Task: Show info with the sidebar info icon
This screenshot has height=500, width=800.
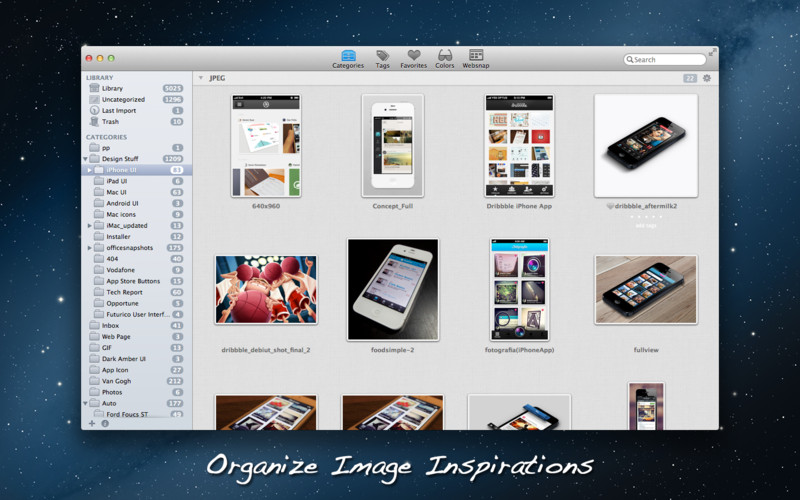Action: click(x=105, y=423)
